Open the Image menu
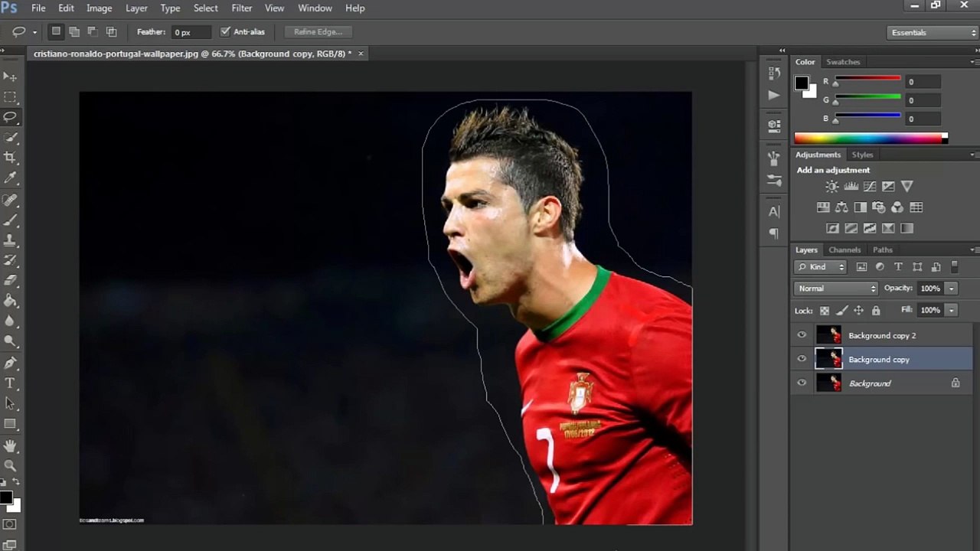Viewport: 980px width, 551px height. tap(99, 8)
